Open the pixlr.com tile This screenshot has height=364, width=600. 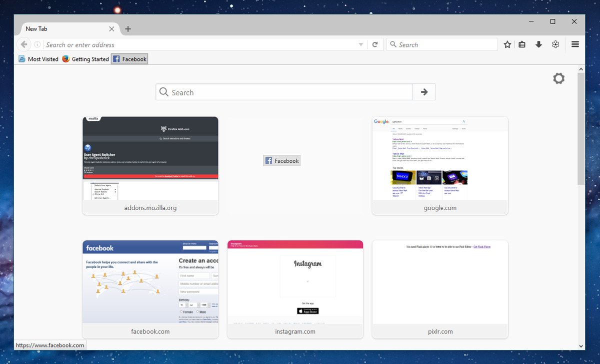440,289
